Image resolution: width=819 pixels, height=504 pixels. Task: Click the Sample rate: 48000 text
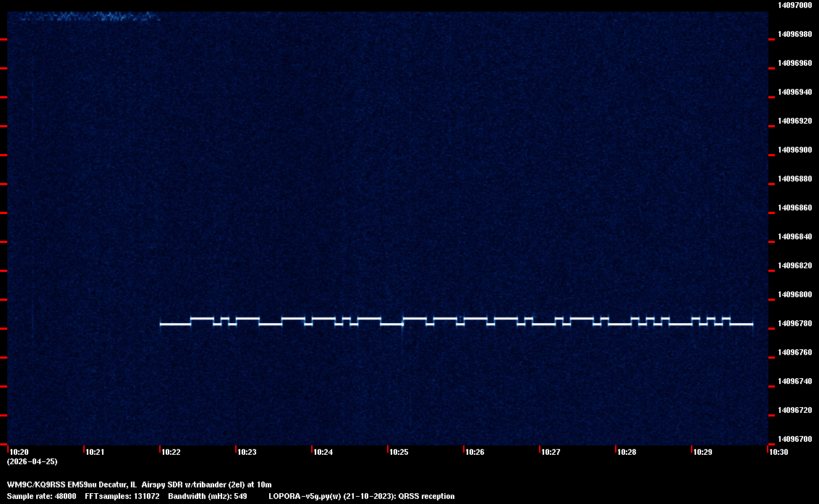click(41, 496)
